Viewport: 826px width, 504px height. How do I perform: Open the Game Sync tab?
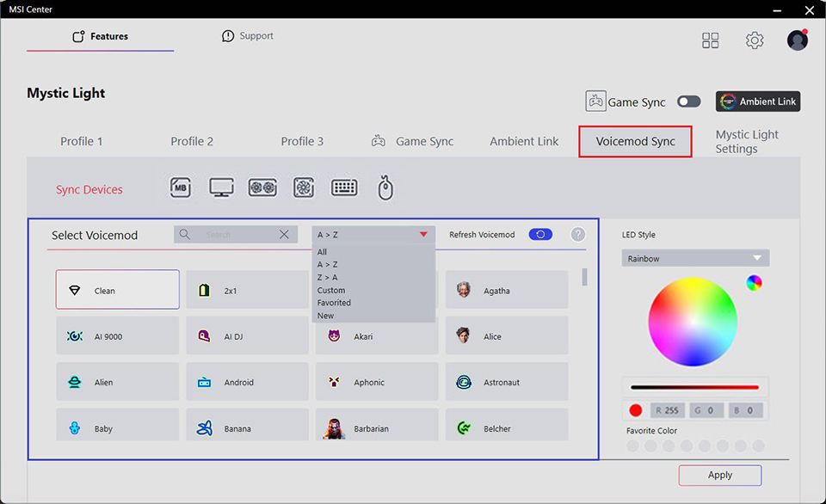click(x=412, y=141)
